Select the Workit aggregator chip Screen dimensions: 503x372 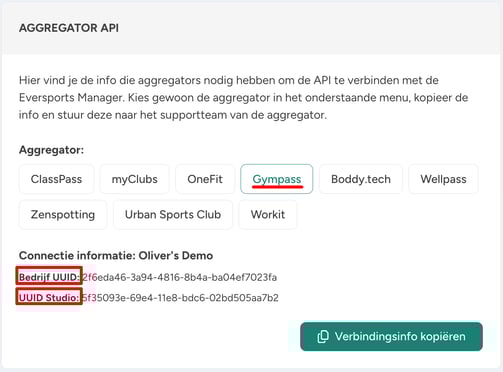tap(268, 214)
